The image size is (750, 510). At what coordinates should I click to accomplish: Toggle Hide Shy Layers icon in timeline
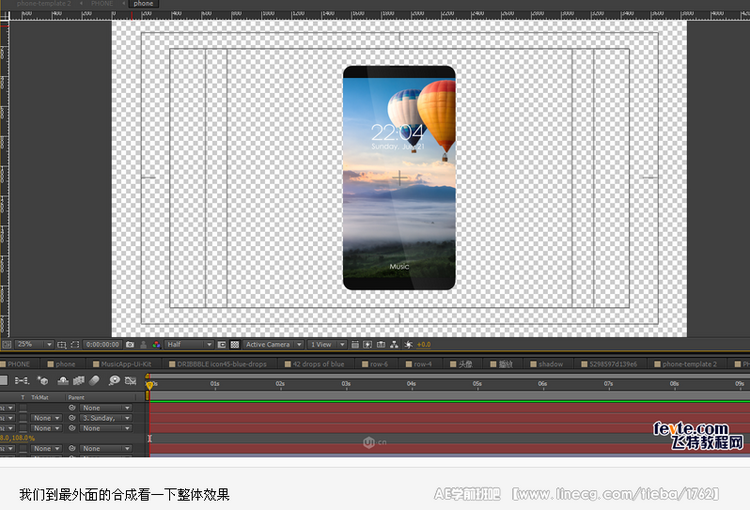click(x=63, y=381)
